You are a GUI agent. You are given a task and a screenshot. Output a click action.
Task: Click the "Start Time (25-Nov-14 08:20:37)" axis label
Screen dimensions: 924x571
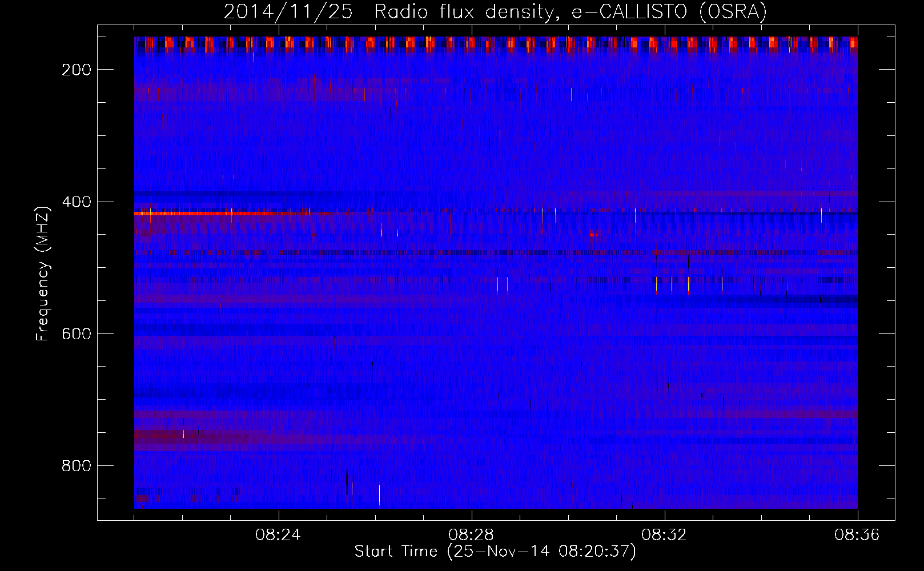(495, 552)
